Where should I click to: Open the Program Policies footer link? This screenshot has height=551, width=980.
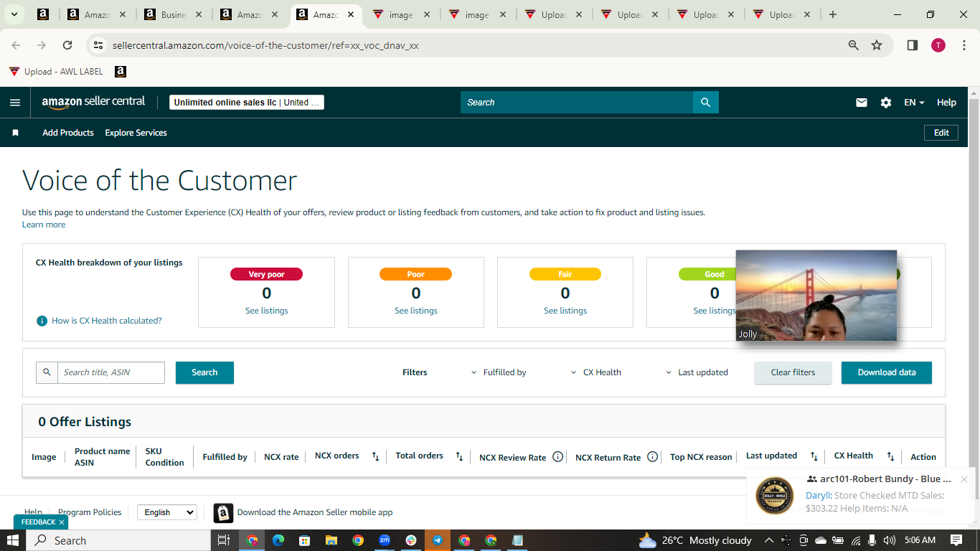[x=90, y=512]
